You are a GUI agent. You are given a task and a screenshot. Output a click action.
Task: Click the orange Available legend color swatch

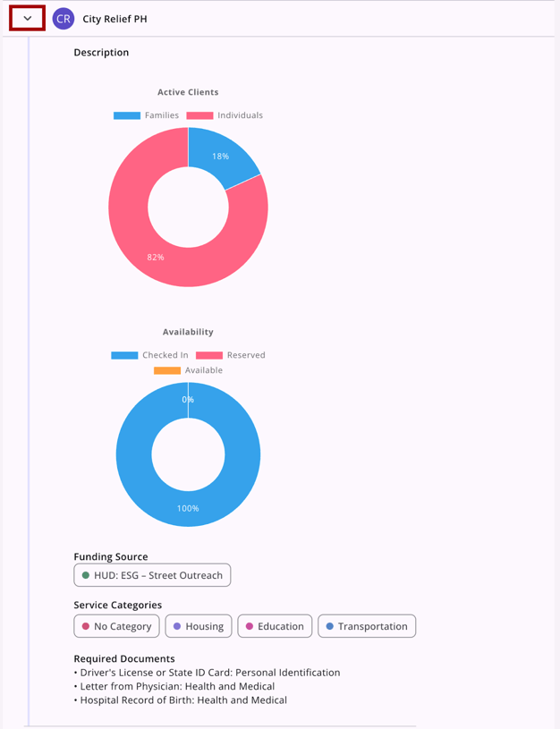(x=167, y=370)
